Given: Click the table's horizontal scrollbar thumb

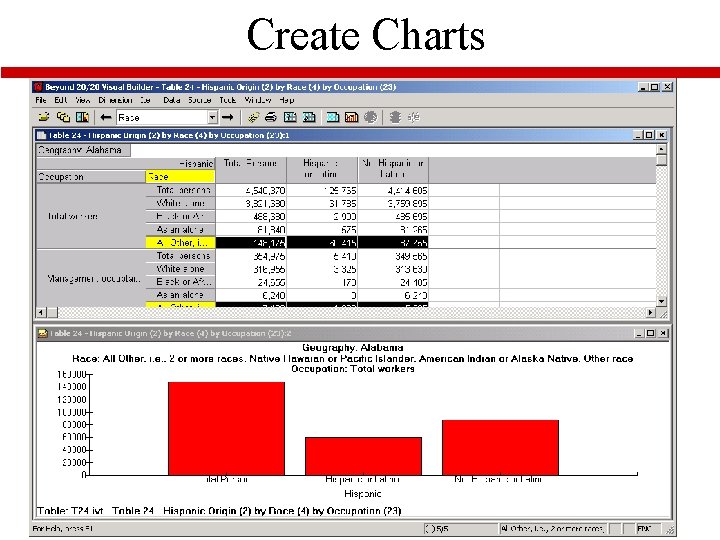Looking at the screenshot, I should [x=52, y=313].
